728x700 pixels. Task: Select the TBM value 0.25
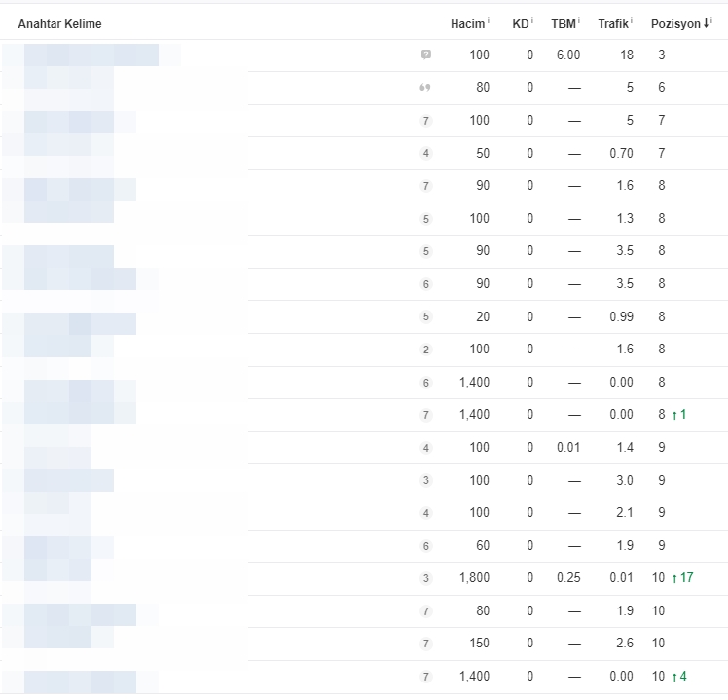pyautogui.click(x=568, y=578)
